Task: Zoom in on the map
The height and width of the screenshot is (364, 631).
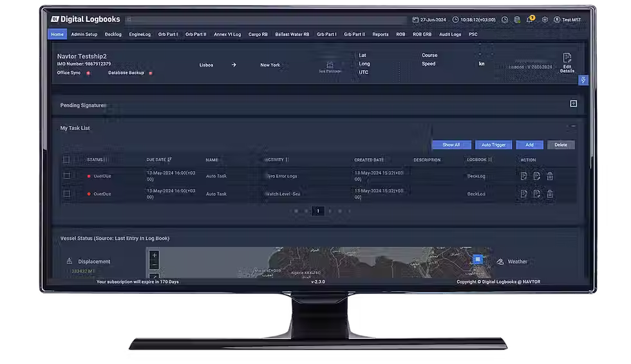Action: click(x=154, y=255)
